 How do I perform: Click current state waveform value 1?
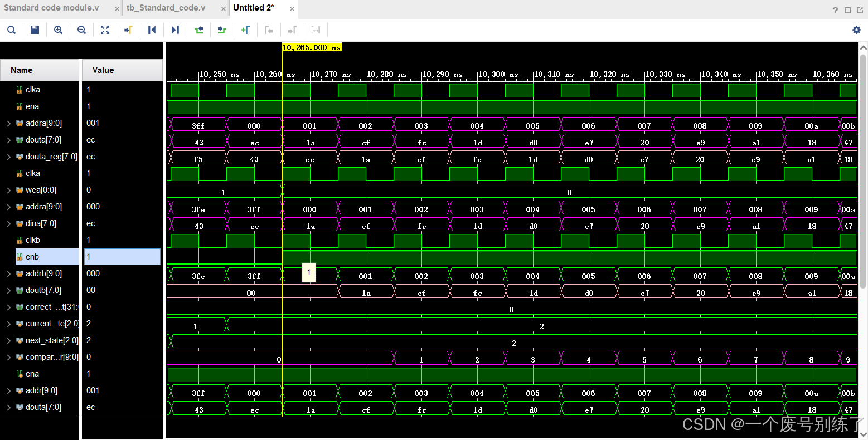[196, 326]
